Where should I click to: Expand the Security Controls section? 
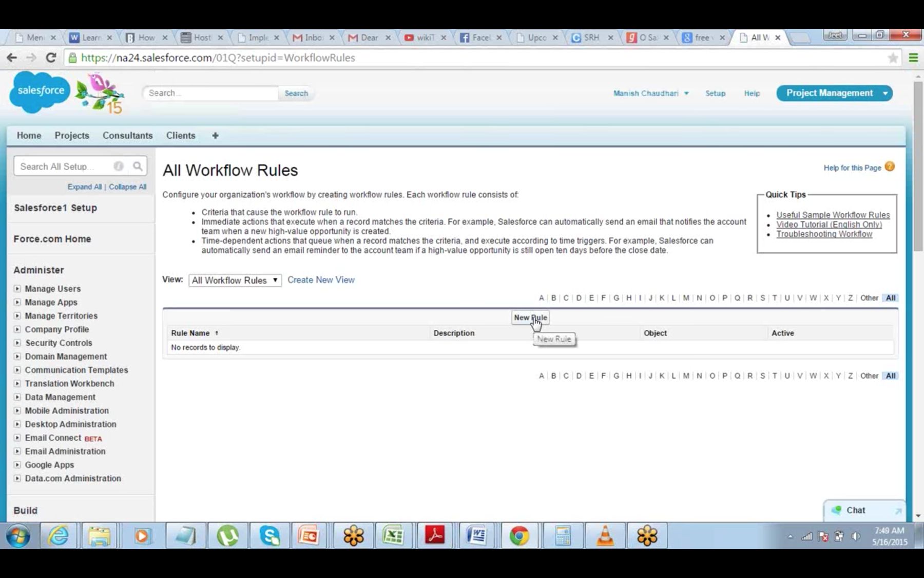pos(17,343)
